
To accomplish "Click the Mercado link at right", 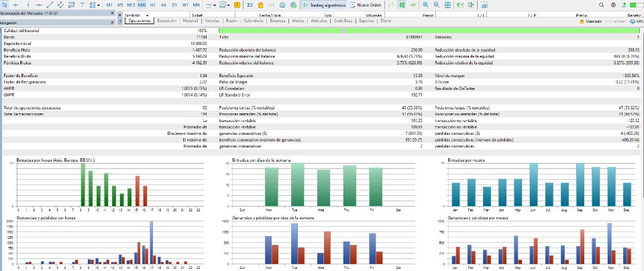I will point(591,21).
